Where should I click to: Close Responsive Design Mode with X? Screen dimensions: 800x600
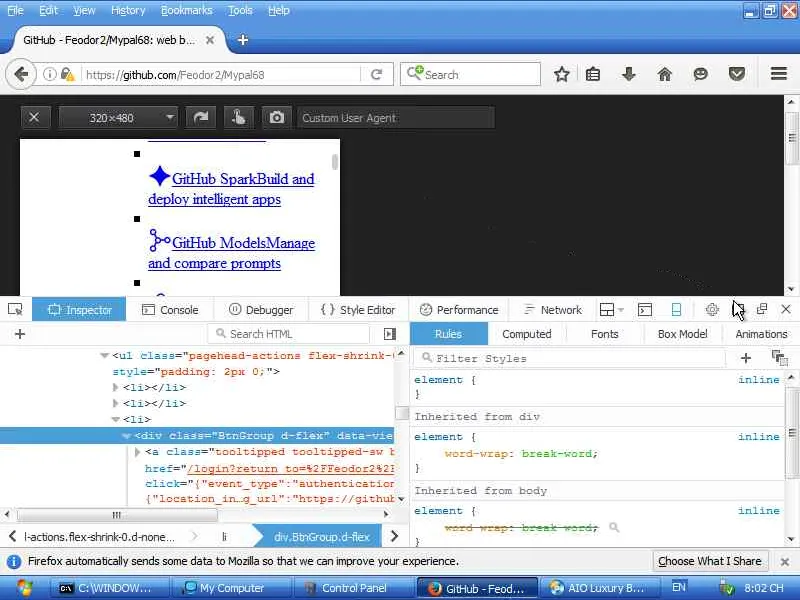[34, 118]
